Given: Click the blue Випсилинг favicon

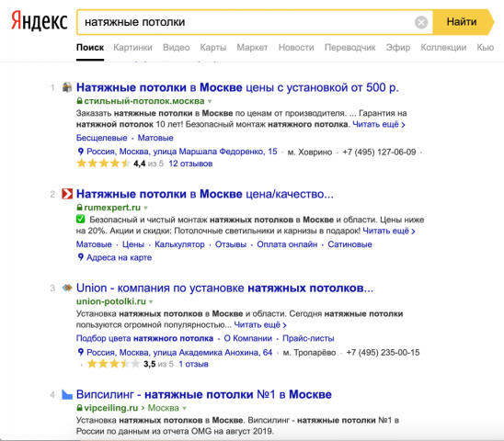Looking at the screenshot, I should pyautogui.click(x=67, y=394).
